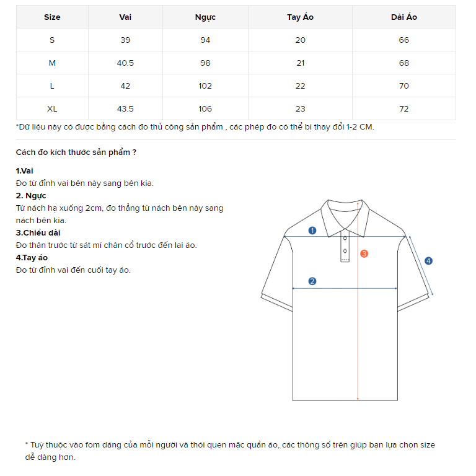Click the 43.5 shoulder measurement cell
Viewport: 476px width, 476px height.
tap(125, 109)
